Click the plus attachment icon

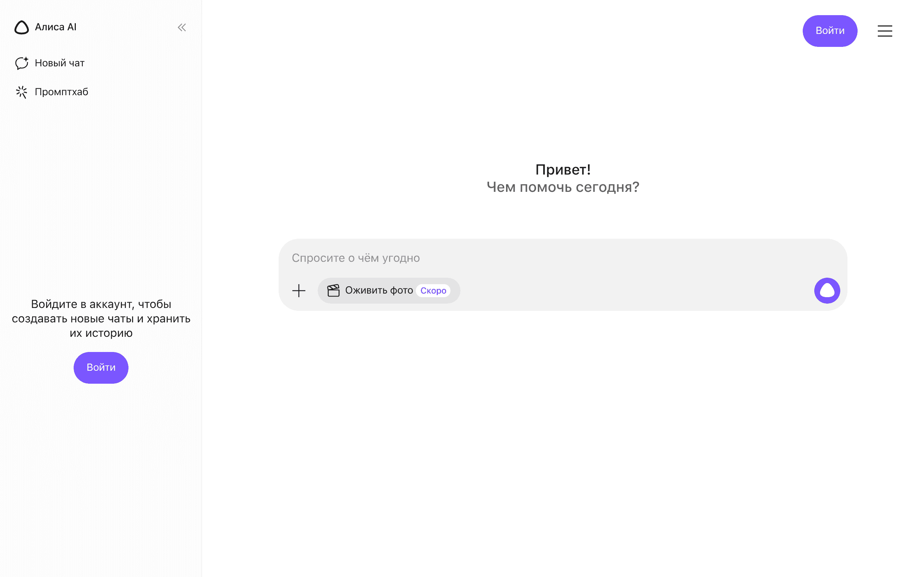[x=299, y=291]
